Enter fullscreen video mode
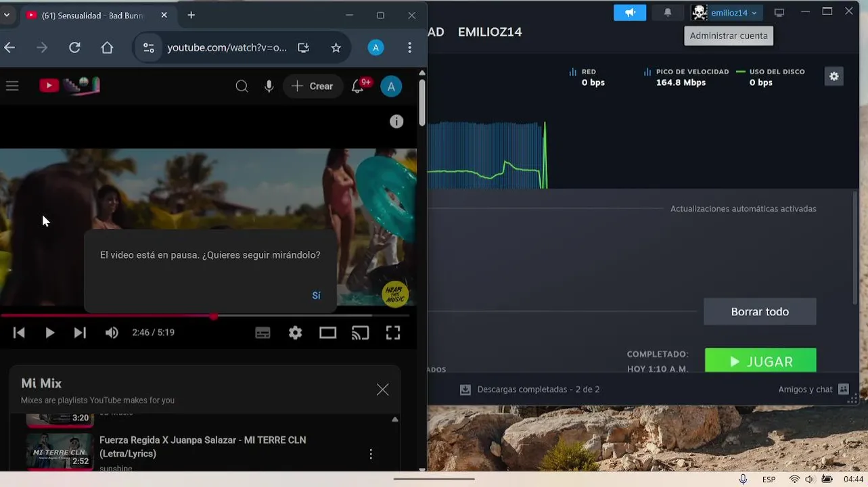868x487 pixels. [x=393, y=333]
